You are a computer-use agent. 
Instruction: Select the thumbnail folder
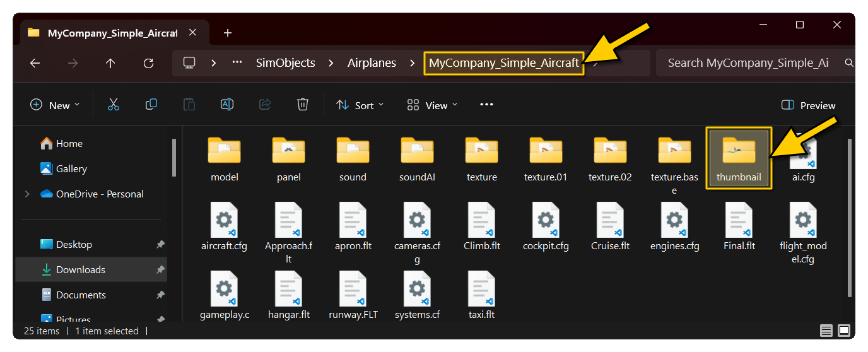coord(739,158)
